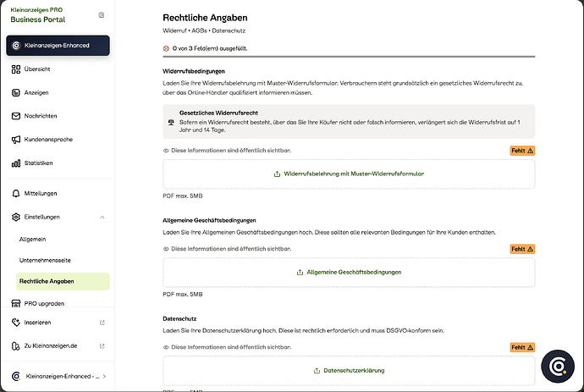Open the Kleinanzeigen-Enhanced workspace selector
584x392 pixels.
coord(58,46)
